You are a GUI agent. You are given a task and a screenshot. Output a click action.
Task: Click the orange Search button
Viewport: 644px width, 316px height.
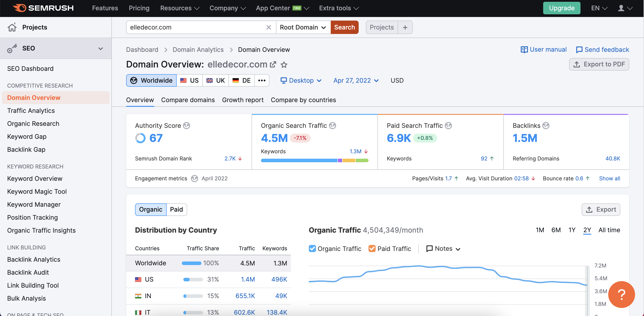[344, 27]
